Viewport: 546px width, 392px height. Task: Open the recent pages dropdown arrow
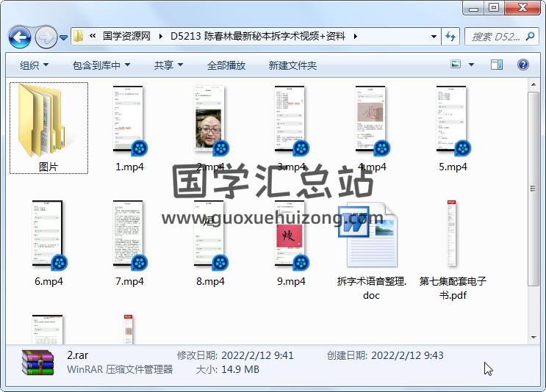point(63,37)
